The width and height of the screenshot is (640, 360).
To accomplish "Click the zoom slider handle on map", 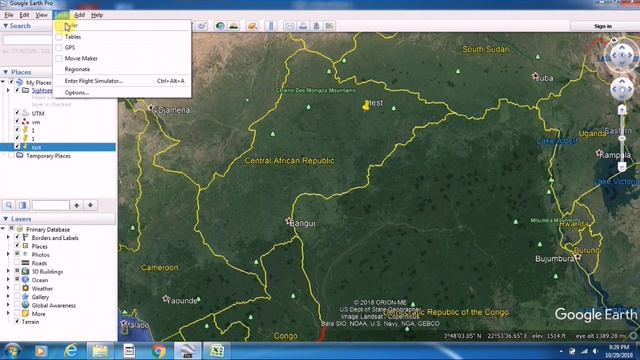I will tap(622, 139).
